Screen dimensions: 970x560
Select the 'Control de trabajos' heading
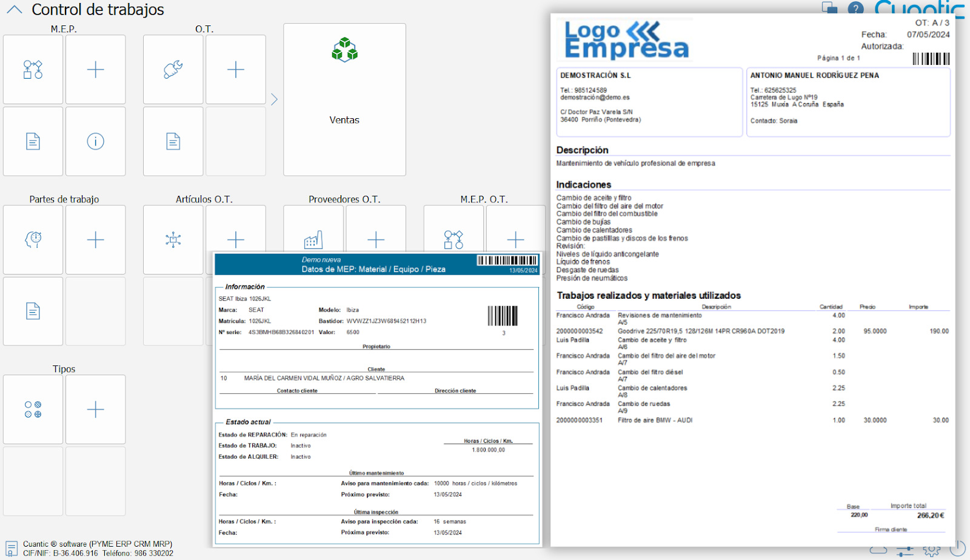click(98, 10)
